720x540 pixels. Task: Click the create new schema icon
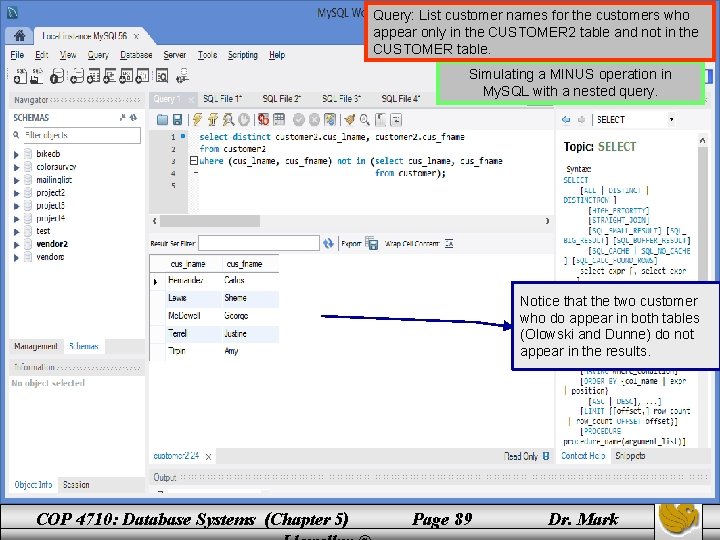76,76
